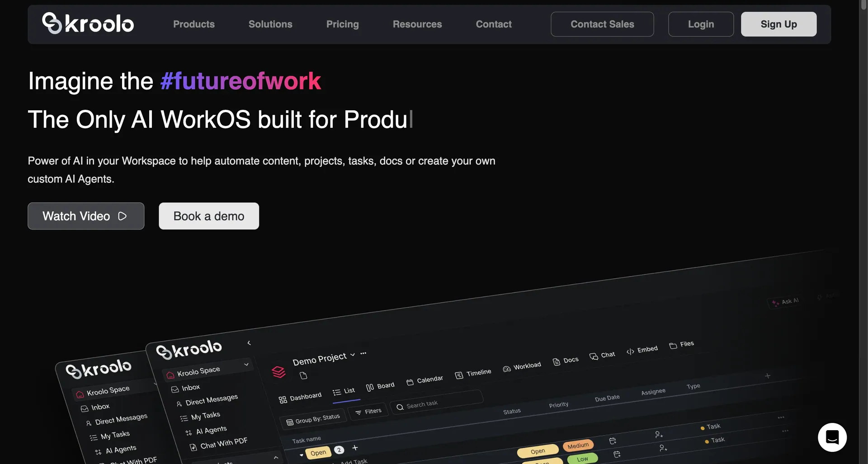
Task: Click the Medium priority badge
Action: coord(578,445)
